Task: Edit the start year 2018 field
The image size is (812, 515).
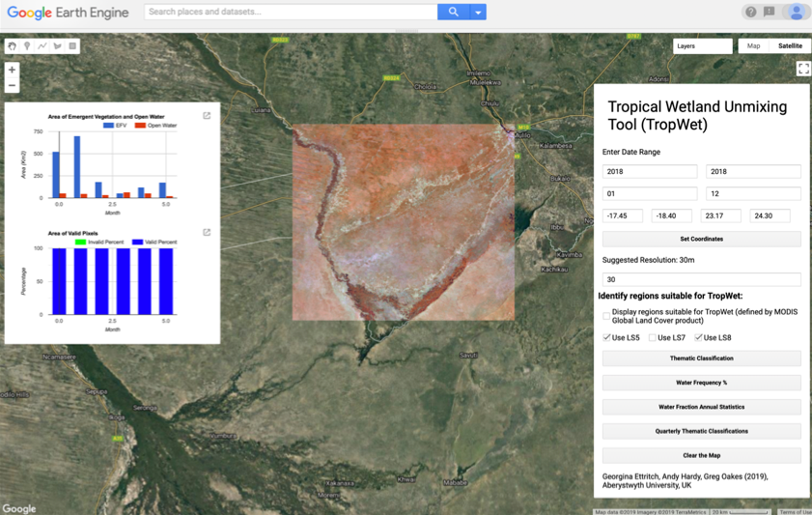Action: point(650,171)
